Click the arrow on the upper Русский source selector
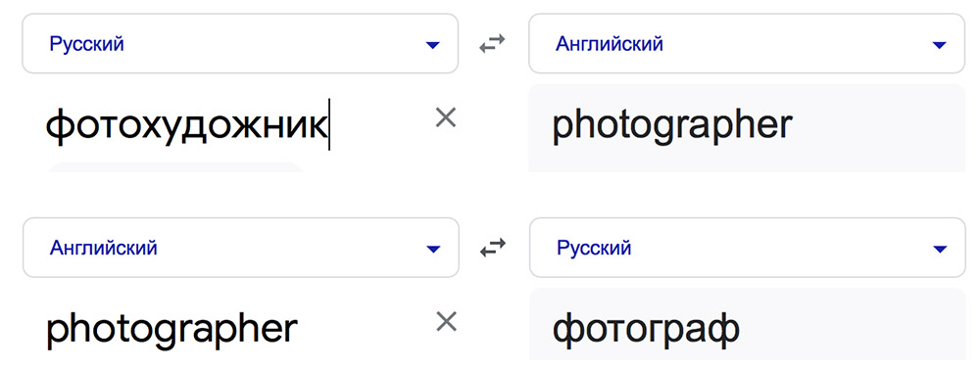 [432, 45]
